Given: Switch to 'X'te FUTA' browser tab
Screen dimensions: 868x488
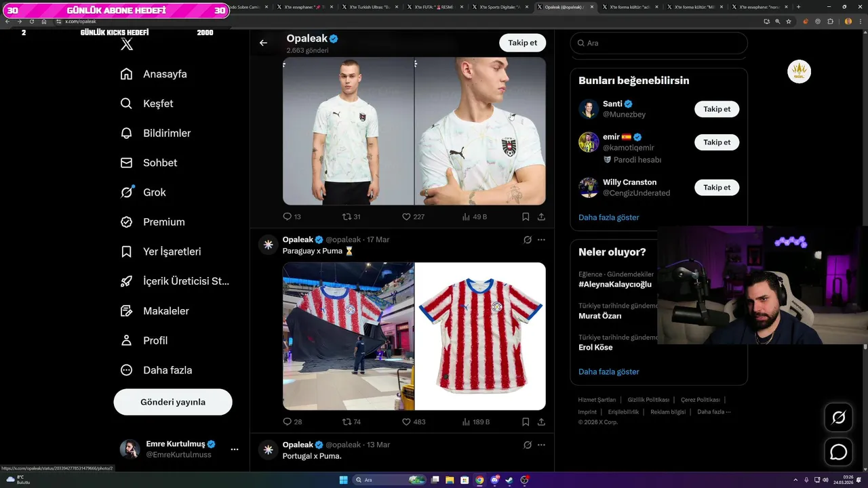Looking at the screenshot, I should (437, 6).
